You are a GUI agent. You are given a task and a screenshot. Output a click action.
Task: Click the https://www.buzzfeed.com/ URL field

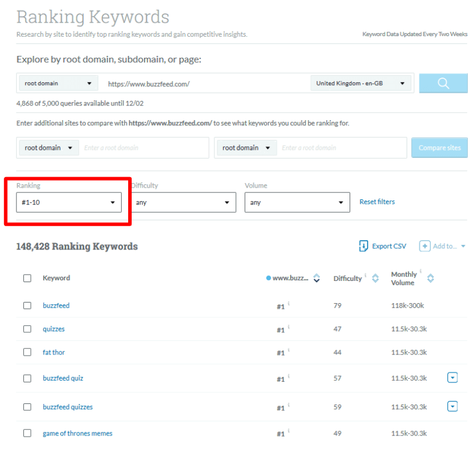[x=204, y=84]
